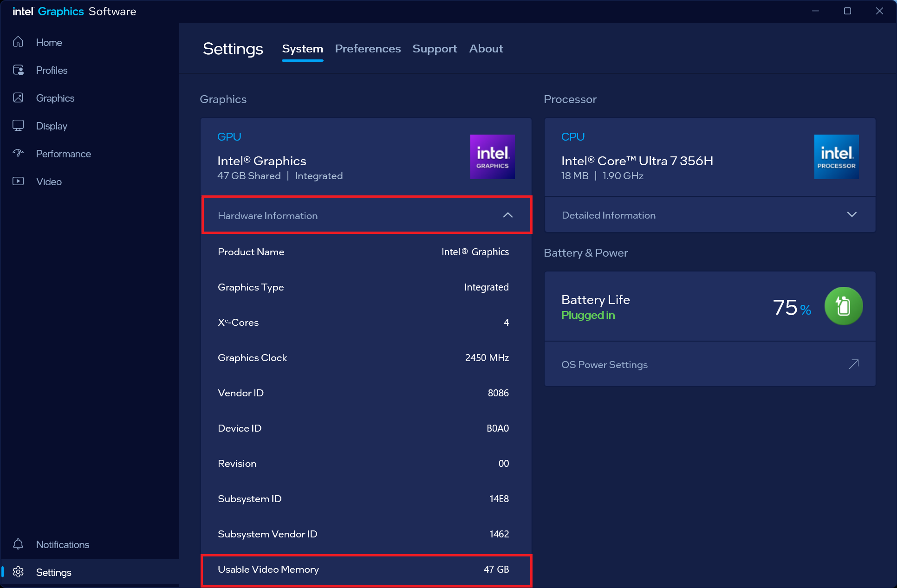Click the Graphics Type value 'Integrated'
This screenshot has height=588, width=897.
[x=487, y=287]
